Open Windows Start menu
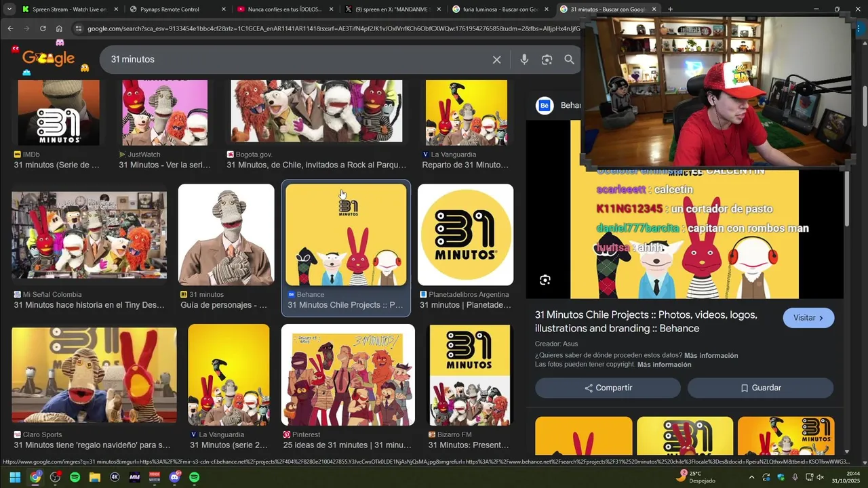The height and width of the screenshot is (488, 868). click(x=15, y=477)
